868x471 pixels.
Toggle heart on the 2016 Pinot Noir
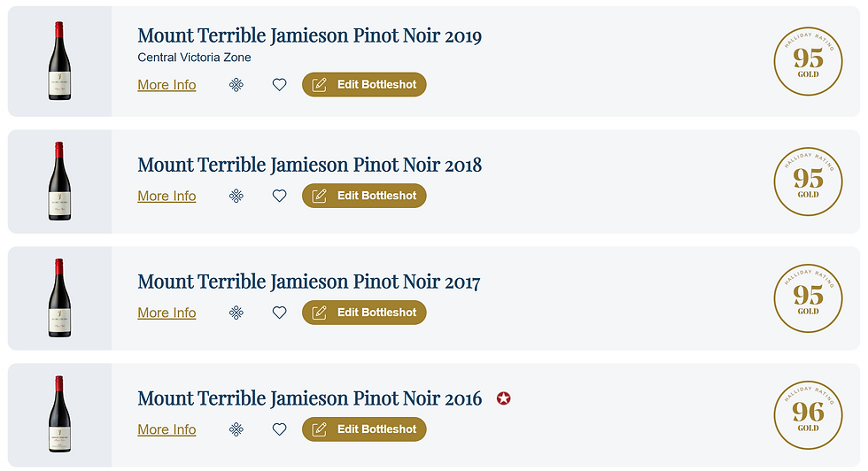click(x=280, y=429)
